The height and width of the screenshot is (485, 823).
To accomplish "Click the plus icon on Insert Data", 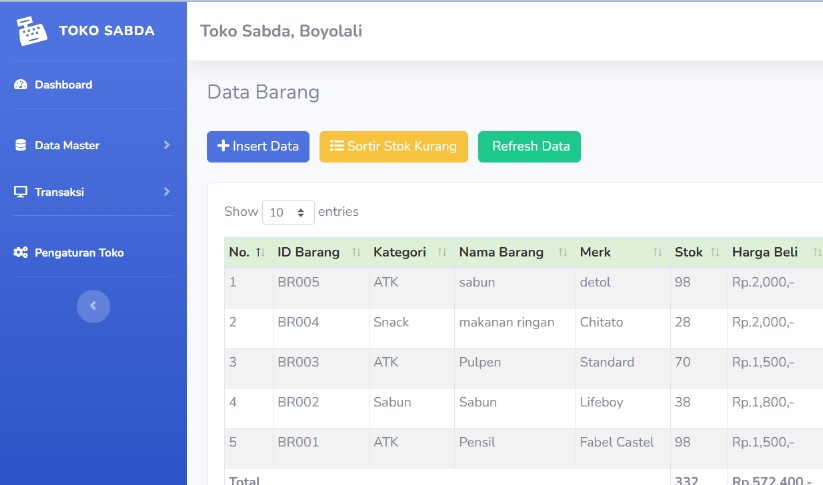I will click(x=223, y=146).
